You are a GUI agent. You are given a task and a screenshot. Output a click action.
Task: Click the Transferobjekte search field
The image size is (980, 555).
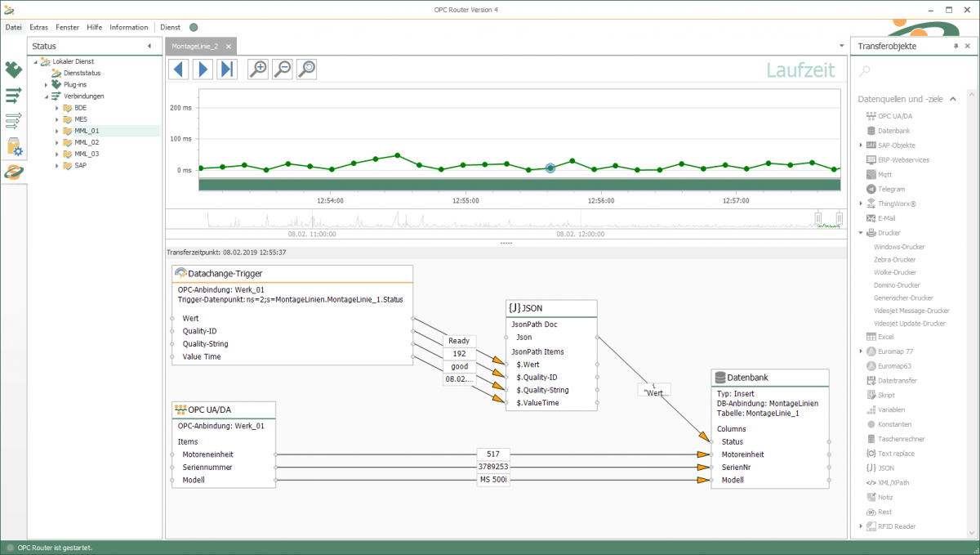(x=908, y=72)
